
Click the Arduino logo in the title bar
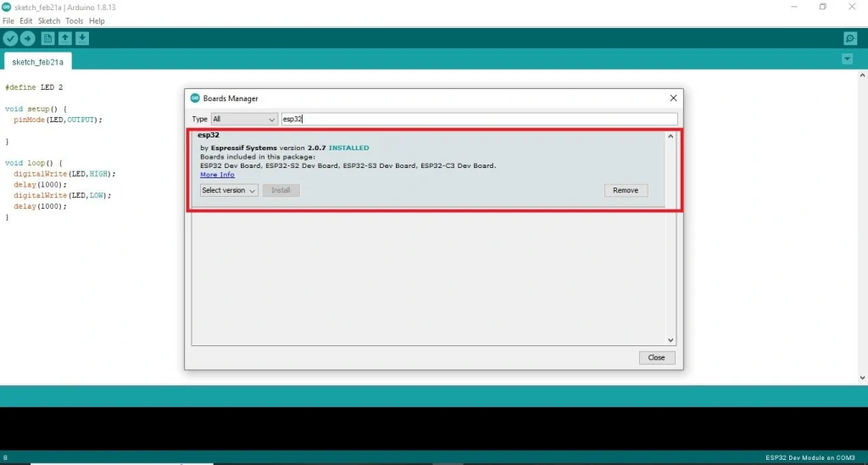tap(7, 7)
